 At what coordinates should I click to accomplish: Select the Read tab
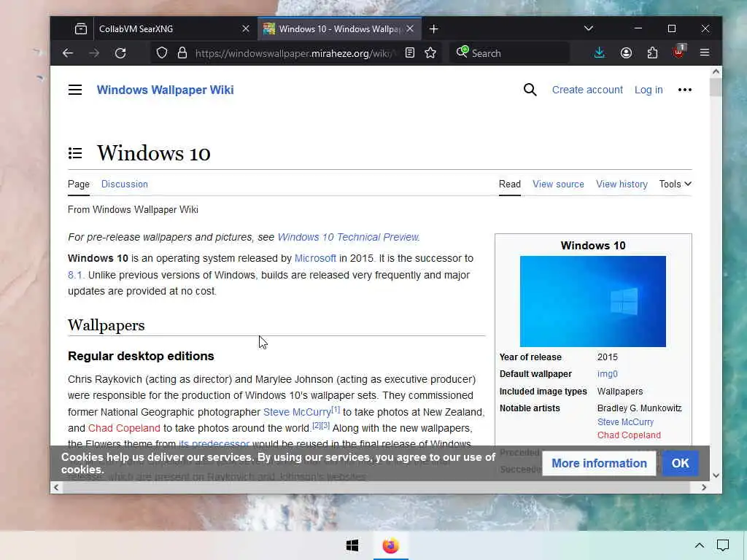pos(510,184)
